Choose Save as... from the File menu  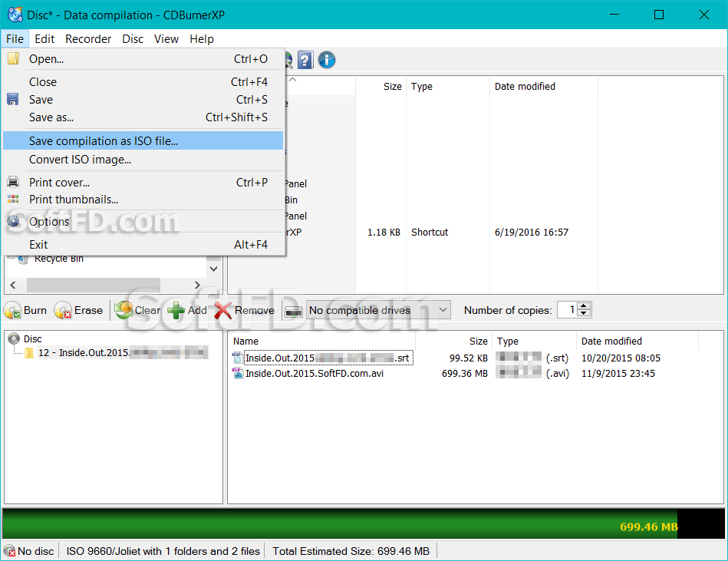click(143, 117)
